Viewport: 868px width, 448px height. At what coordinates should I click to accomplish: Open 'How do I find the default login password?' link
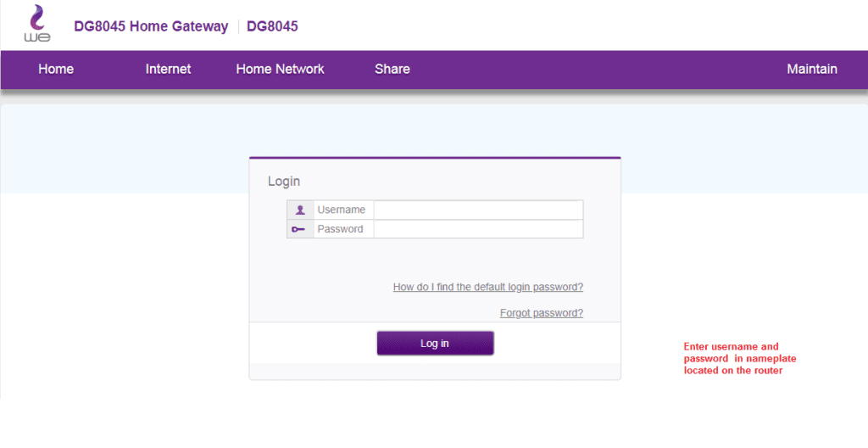pyautogui.click(x=487, y=288)
